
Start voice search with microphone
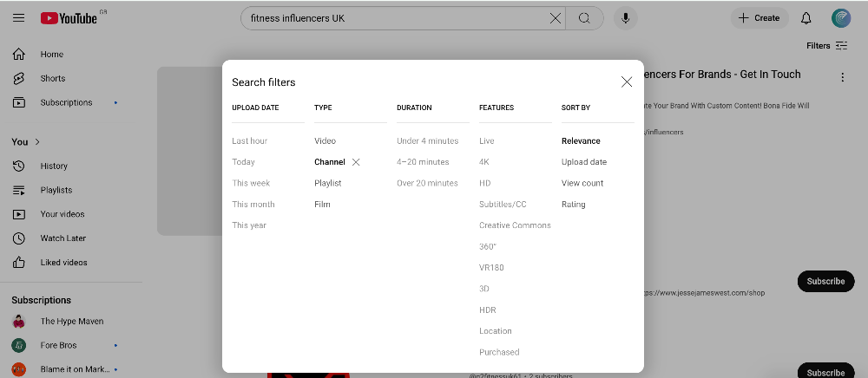625,18
